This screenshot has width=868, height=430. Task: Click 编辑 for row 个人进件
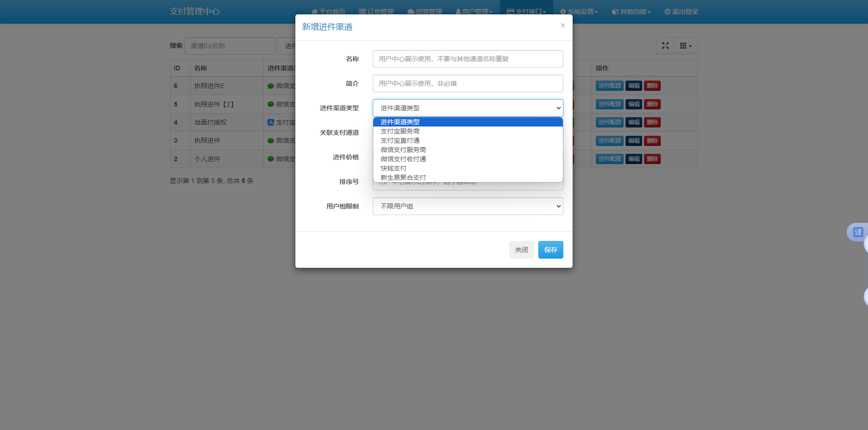click(x=634, y=159)
